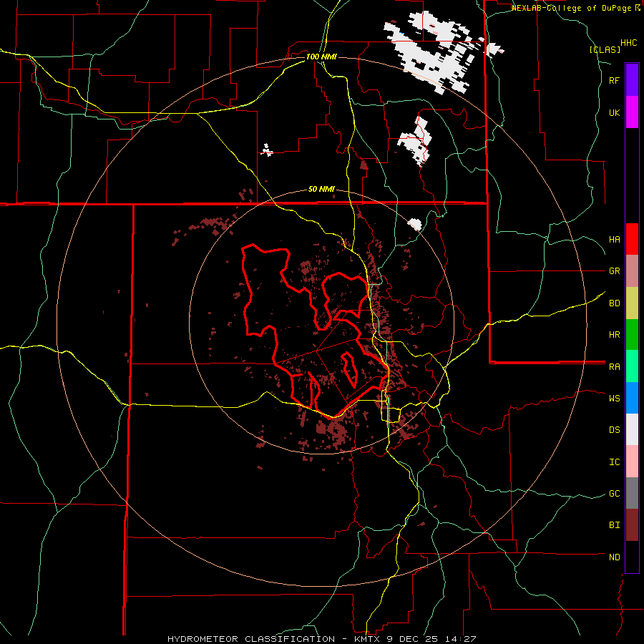Click the HA legend label

coord(614,239)
